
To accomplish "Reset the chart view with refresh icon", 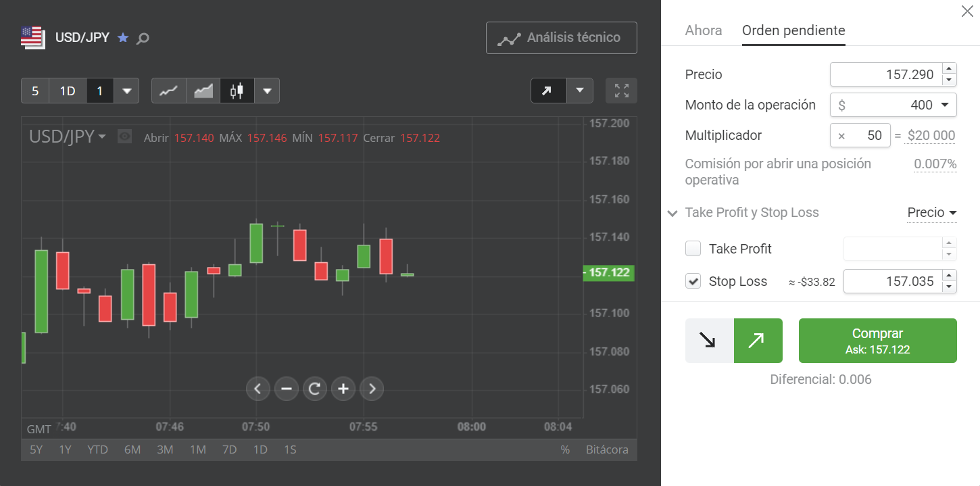I will 314,389.
